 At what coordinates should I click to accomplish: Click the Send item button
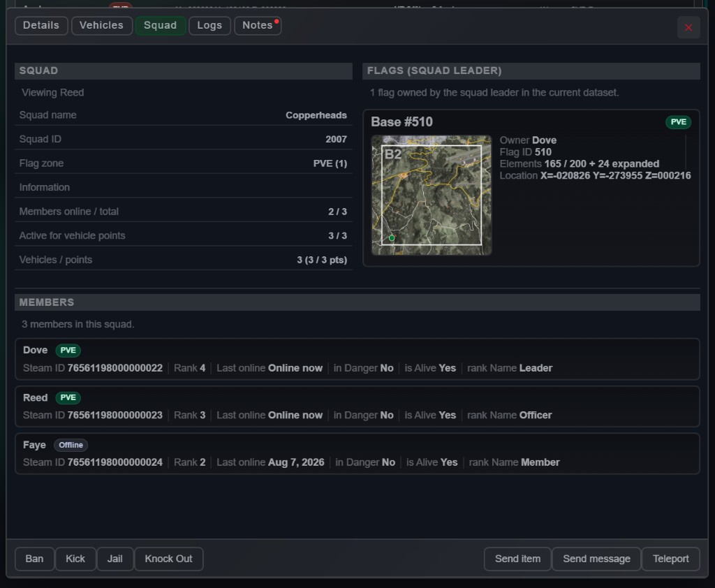pos(517,559)
